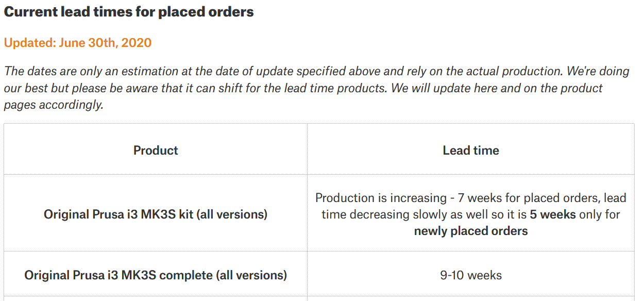Screen dimensions: 644x301
Task: Click the bold 'newly placed orders' text
Action: [471, 231]
